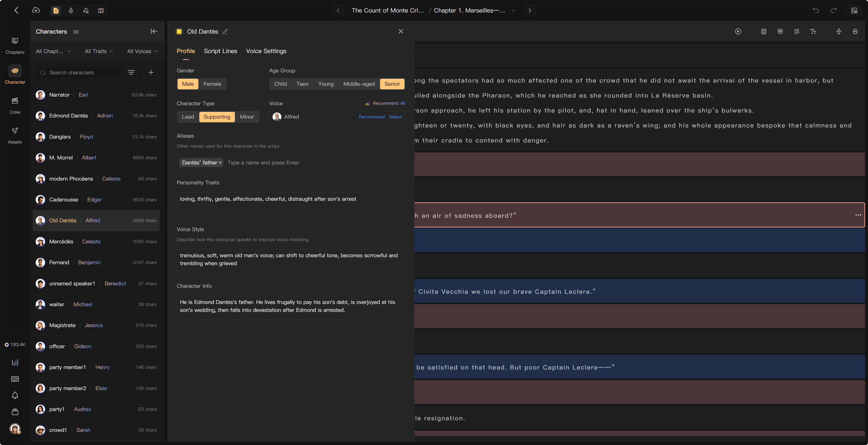Open text size Tt tool
This screenshot has width=868, height=445.
(813, 31)
